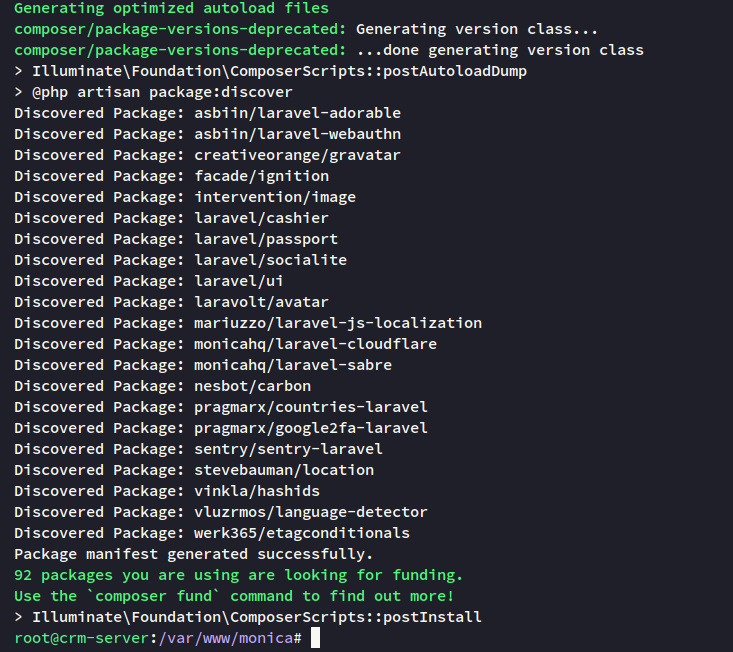Click the asbiin/laravel-webauthn package name
The width and height of the screenshot is (733, 652).
click(x=297, y=134)
